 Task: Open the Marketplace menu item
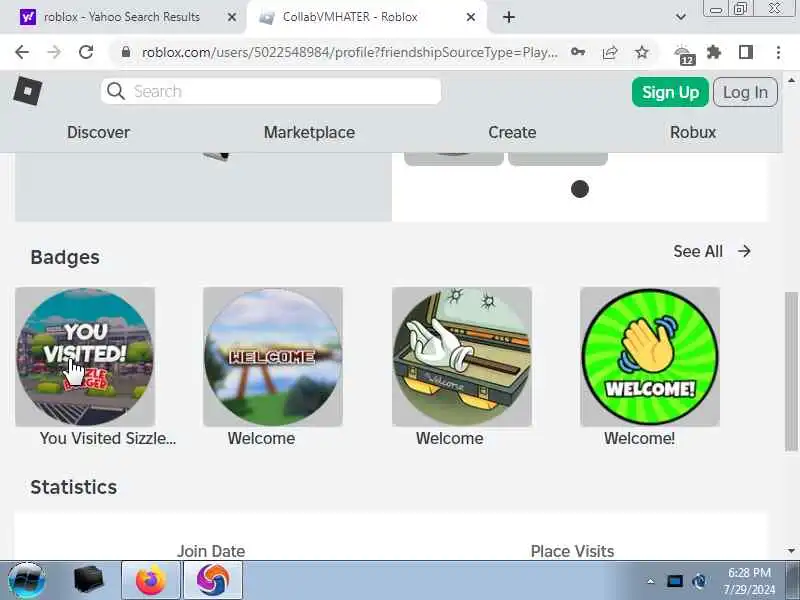point(309,132)
